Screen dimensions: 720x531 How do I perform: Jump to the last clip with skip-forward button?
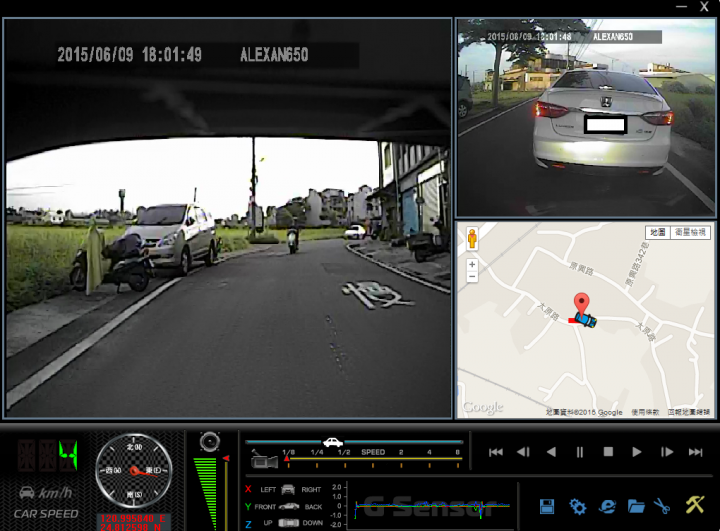click(695, 452)
